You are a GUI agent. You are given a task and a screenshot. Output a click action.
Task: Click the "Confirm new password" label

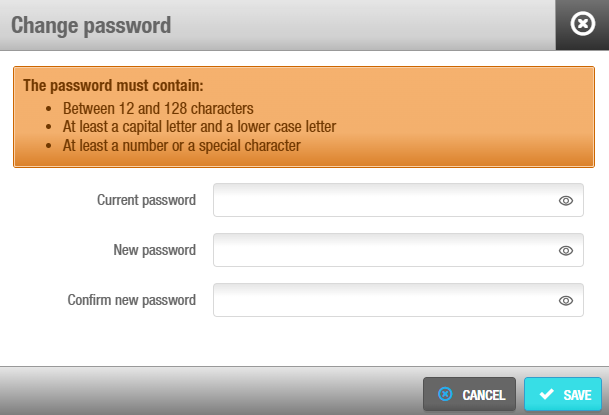(x=131, y=300)
